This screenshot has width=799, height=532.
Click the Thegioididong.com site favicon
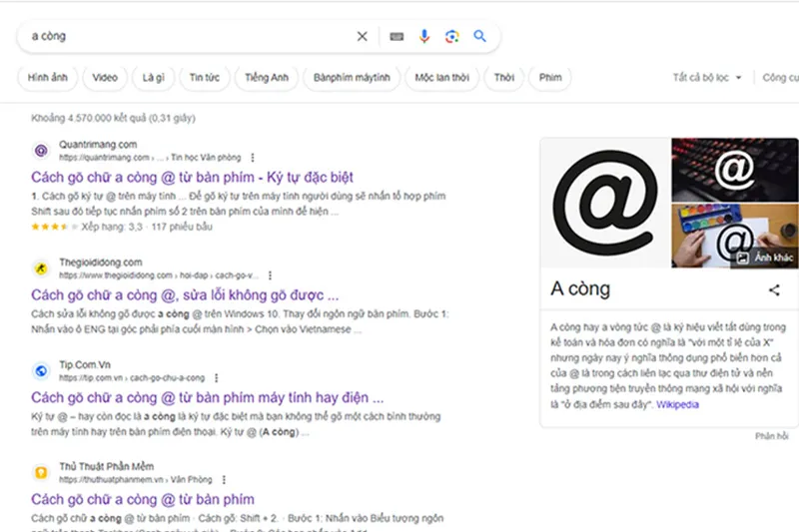[x=41, y=268]
